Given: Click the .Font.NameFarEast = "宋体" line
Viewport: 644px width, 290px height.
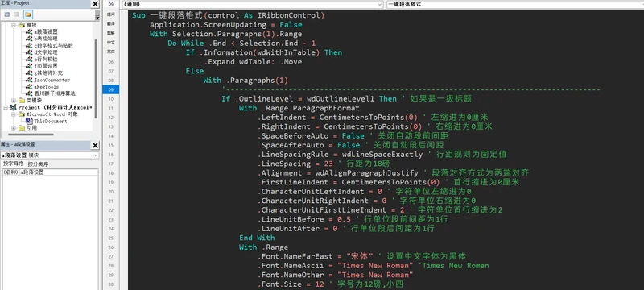Looking at the screenshot, I should coord(361,256).
